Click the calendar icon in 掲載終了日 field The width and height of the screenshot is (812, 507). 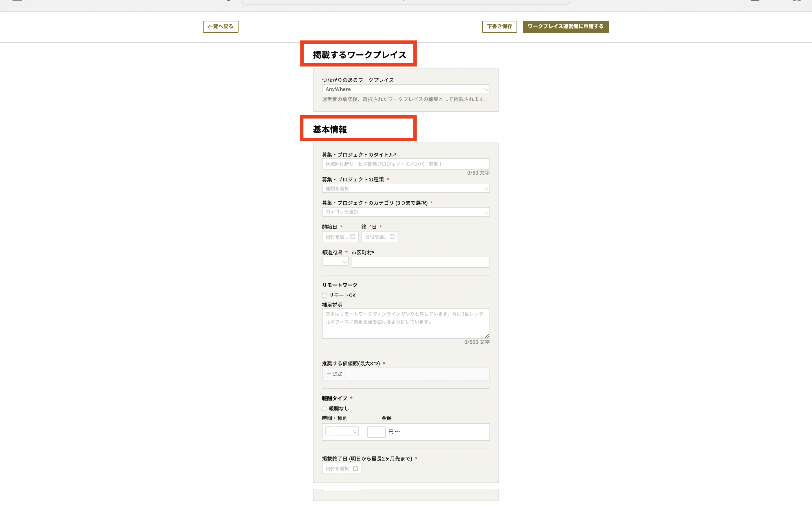[355, 468]
